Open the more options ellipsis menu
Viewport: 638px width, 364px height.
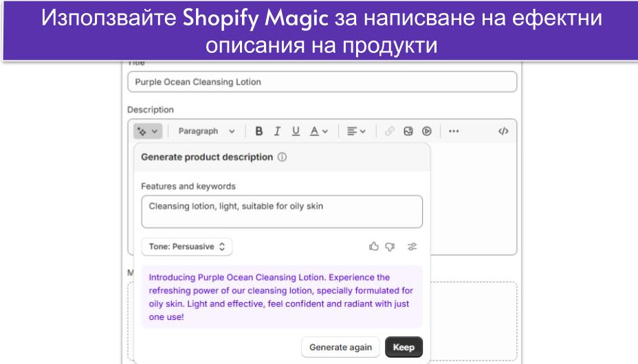(454, 131)
